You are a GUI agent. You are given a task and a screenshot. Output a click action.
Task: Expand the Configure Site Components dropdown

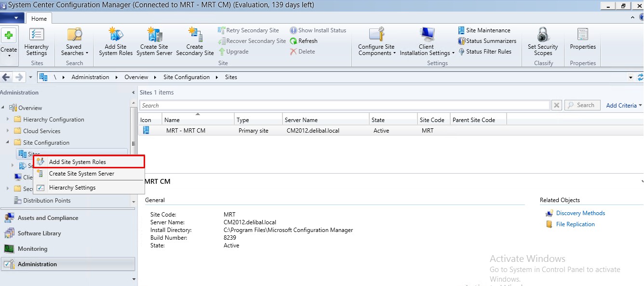376,50
